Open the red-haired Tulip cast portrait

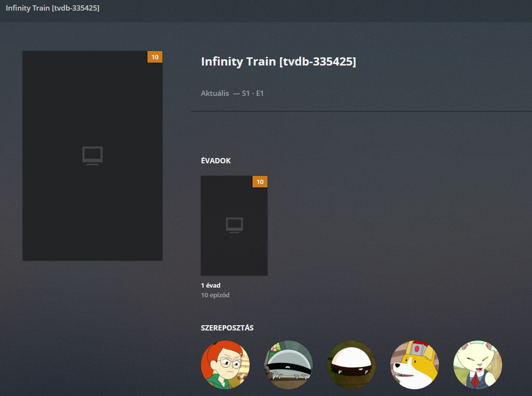225,365
